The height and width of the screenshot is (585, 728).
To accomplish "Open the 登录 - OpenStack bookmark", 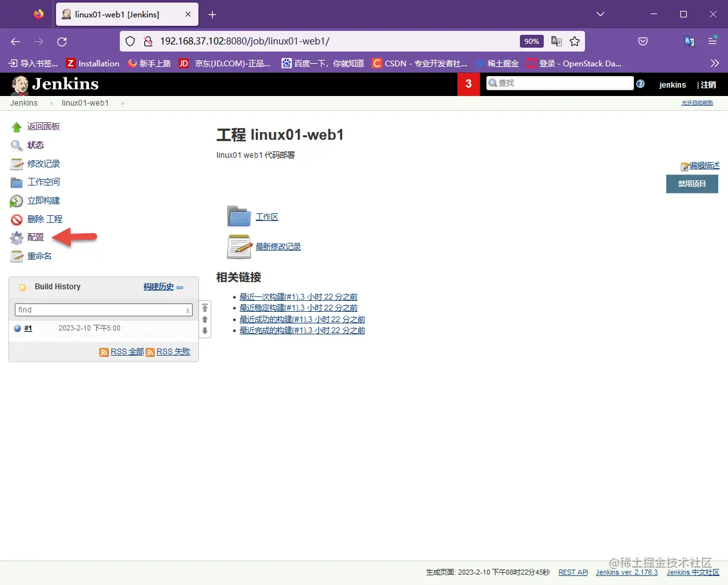I will click(x=574, y=63).
